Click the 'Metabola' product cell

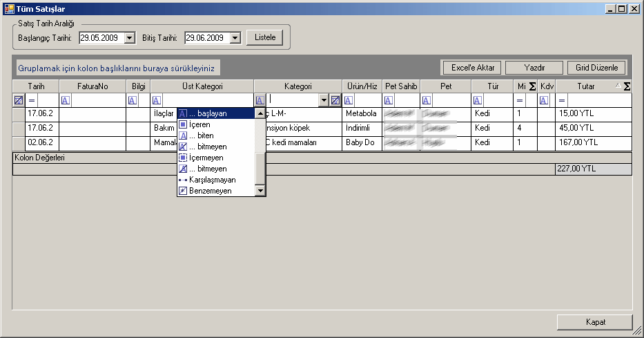[x=362, y=114]
